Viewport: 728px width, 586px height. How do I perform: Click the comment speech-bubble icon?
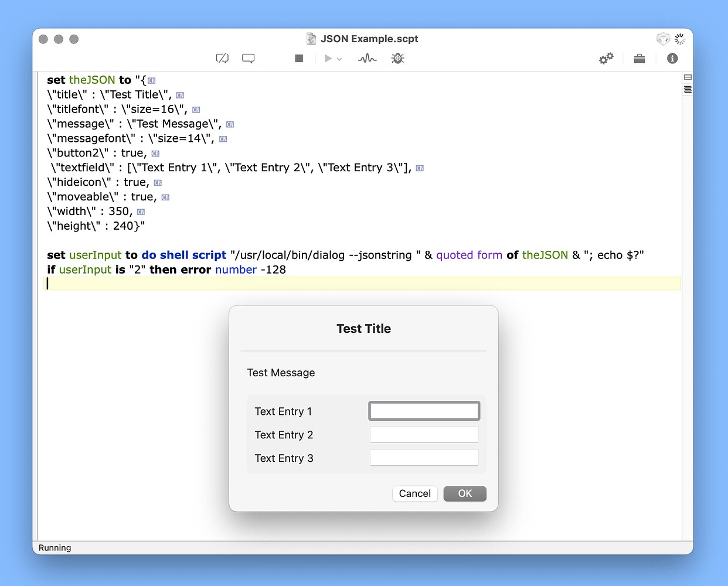[248, 58]
